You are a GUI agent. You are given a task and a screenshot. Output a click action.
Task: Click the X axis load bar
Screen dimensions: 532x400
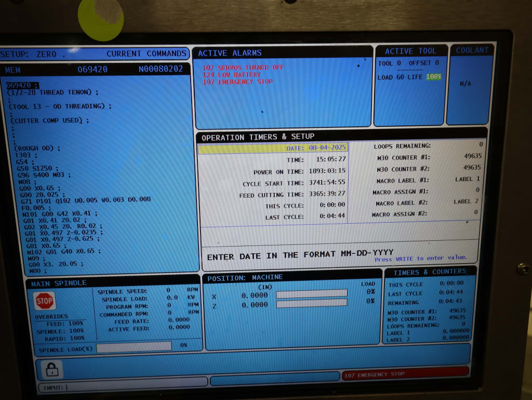click(x=312, y=294)
